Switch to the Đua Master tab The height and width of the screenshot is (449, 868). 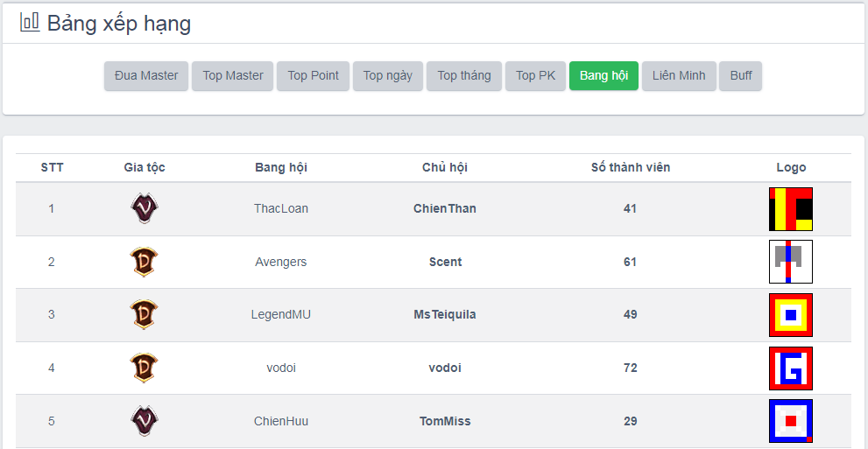(x=146, y=75)
